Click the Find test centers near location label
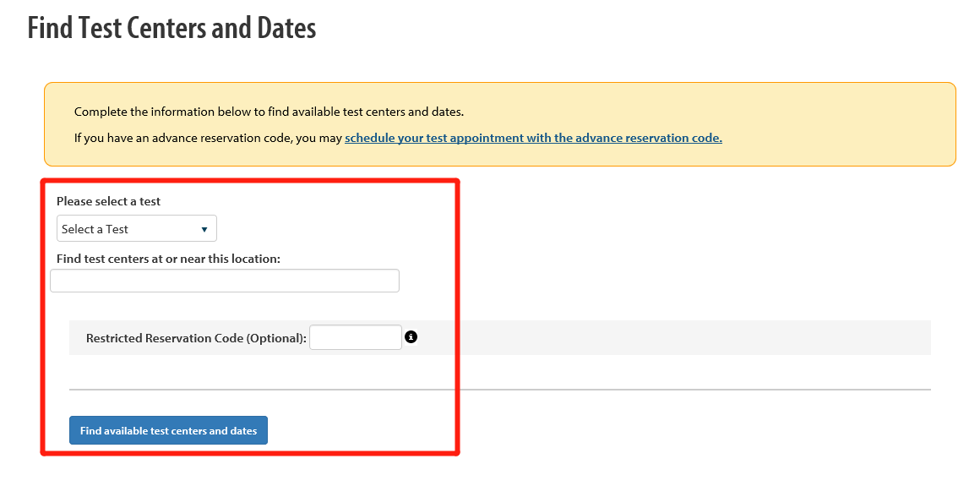 [x=168, y=258]
